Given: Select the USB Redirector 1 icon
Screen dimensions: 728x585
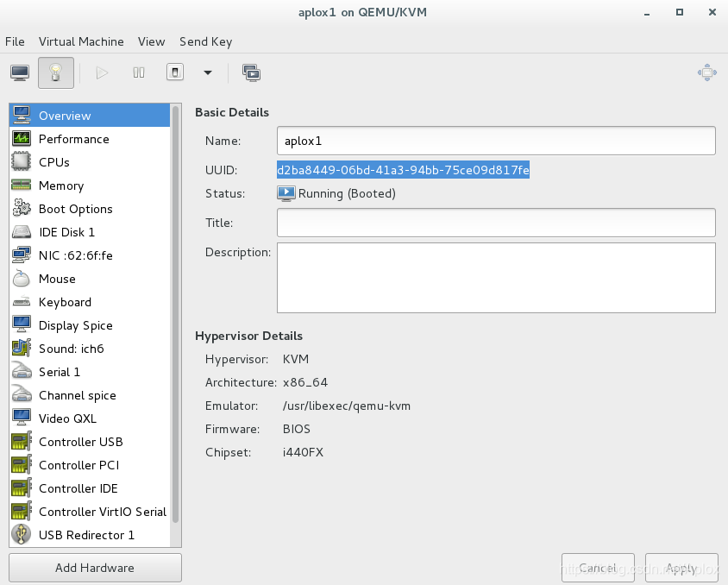Looking at the screenshot, I should pyautogui.click(x=22, y=534).
